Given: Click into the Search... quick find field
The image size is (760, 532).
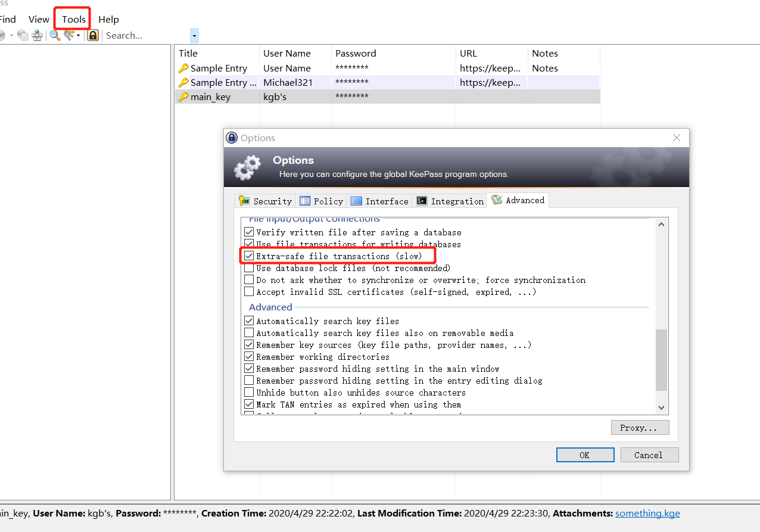Looking at the screenshot, I should pos(147,36).
